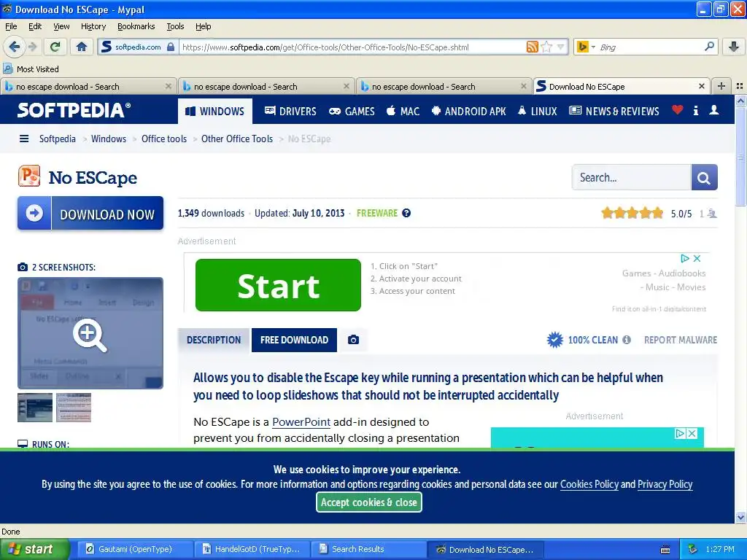Close the first no escape download tab
The image size is (747, 560).
pyautogui.click(x=169, y=86)
